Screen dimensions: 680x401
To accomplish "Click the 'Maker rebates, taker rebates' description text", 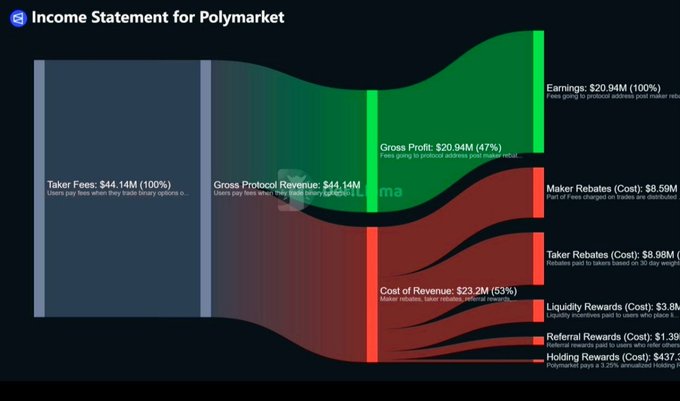I will (x=448, y=299).
